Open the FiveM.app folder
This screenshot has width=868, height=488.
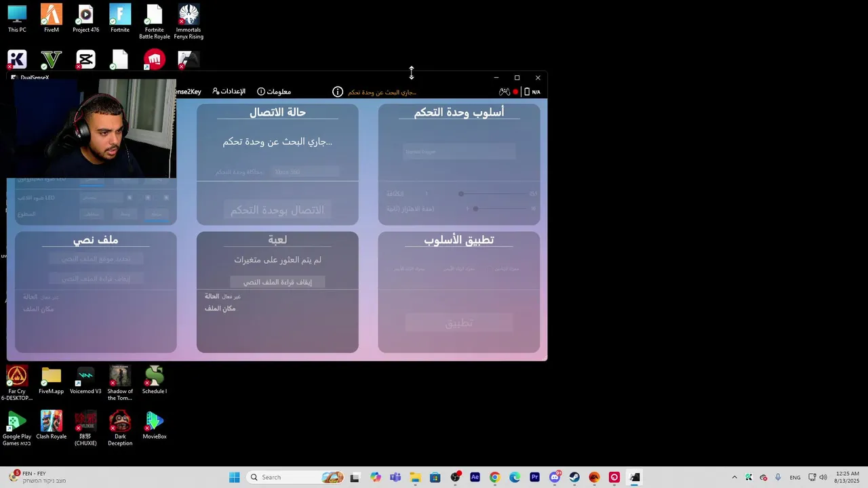[51, 380]
